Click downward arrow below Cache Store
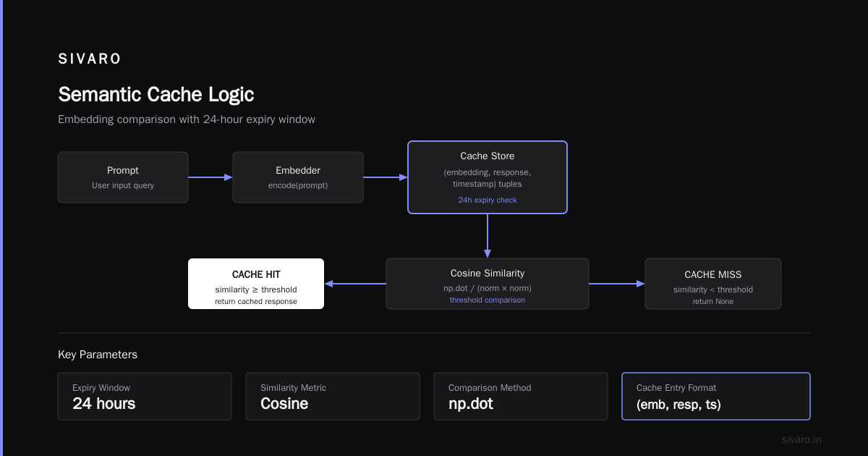The width and height of the screenshot is (868, 456). (x=488, y=236)
